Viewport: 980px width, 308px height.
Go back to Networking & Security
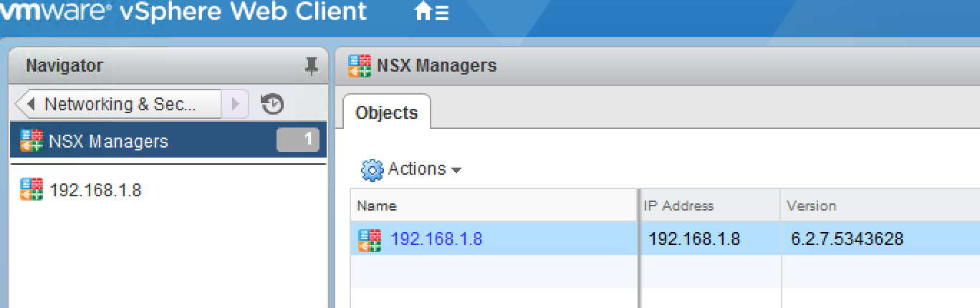pyautogui.click(x=118, y=105)
